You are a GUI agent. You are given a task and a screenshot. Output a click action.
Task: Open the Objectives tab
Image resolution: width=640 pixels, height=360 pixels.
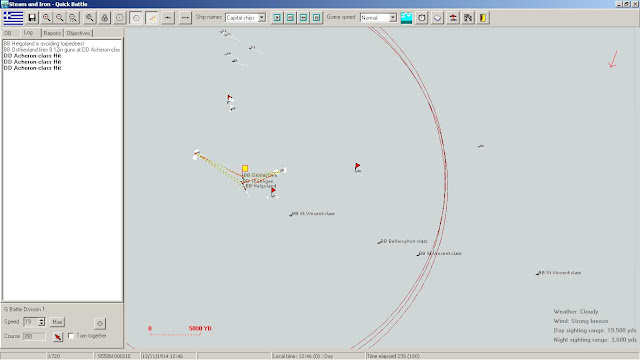click(78, 33)
